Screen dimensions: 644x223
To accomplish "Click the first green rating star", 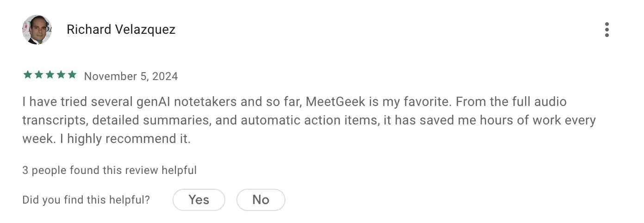I will (27, 75).
